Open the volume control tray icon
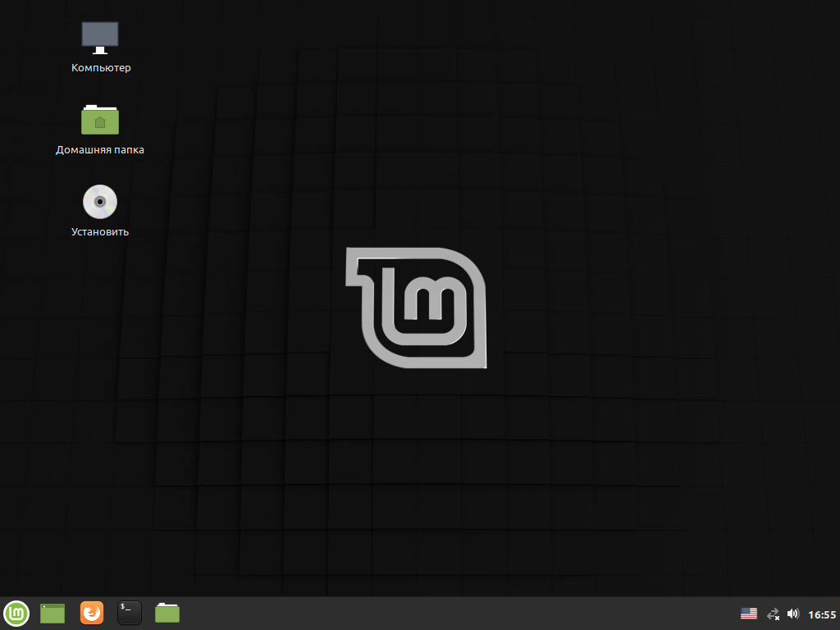840x630 pixels. (793, 614)
